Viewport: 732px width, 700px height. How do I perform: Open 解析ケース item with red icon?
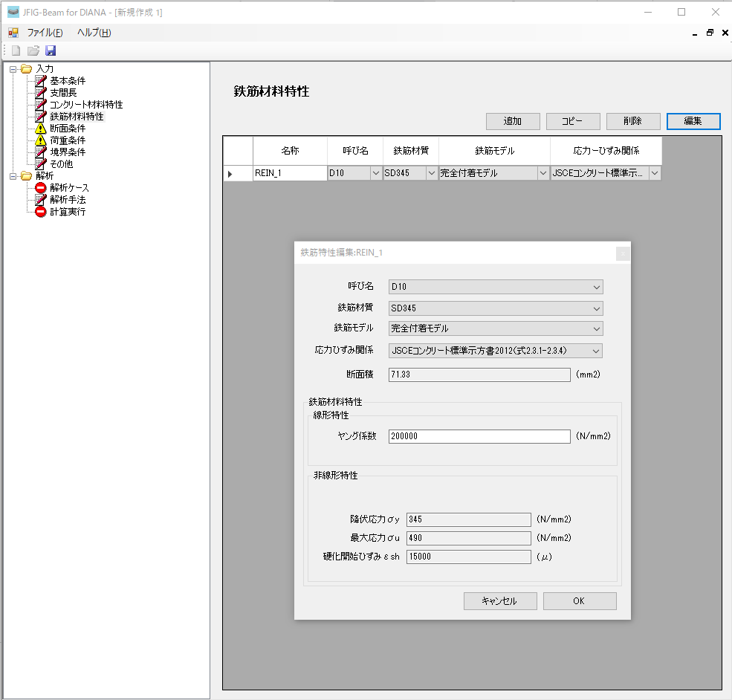tap(69, 188)
